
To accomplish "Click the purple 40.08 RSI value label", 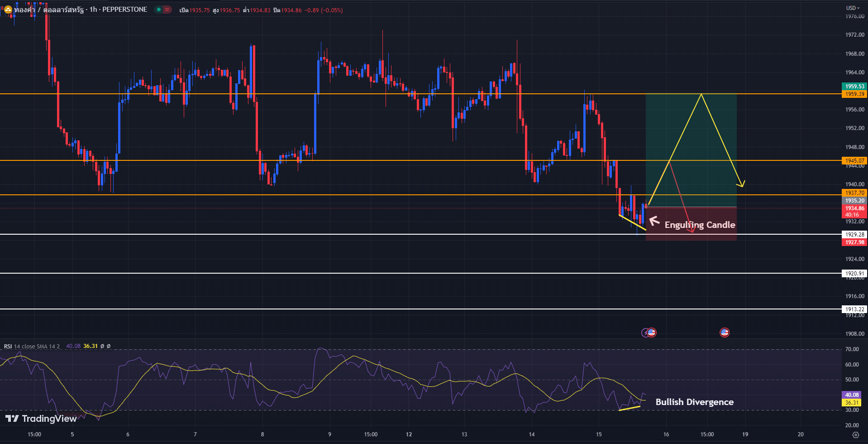I will tap(852, 395).
